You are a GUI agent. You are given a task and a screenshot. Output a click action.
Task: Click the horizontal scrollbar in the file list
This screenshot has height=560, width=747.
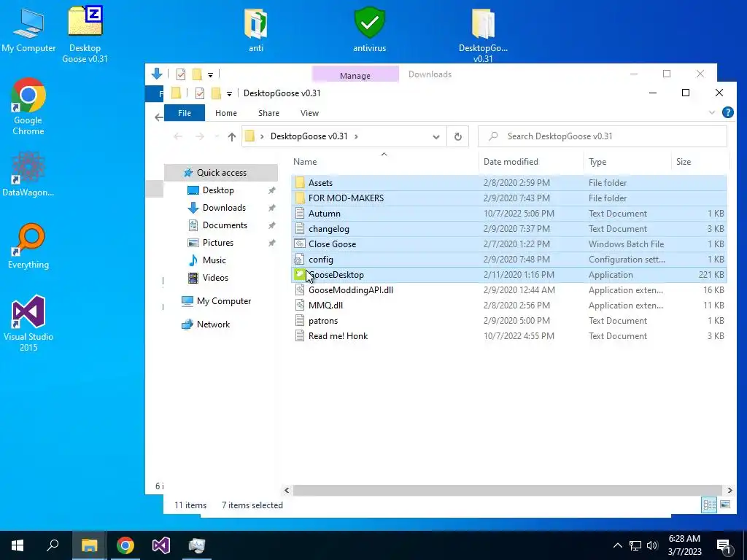(x=508, y=490)
